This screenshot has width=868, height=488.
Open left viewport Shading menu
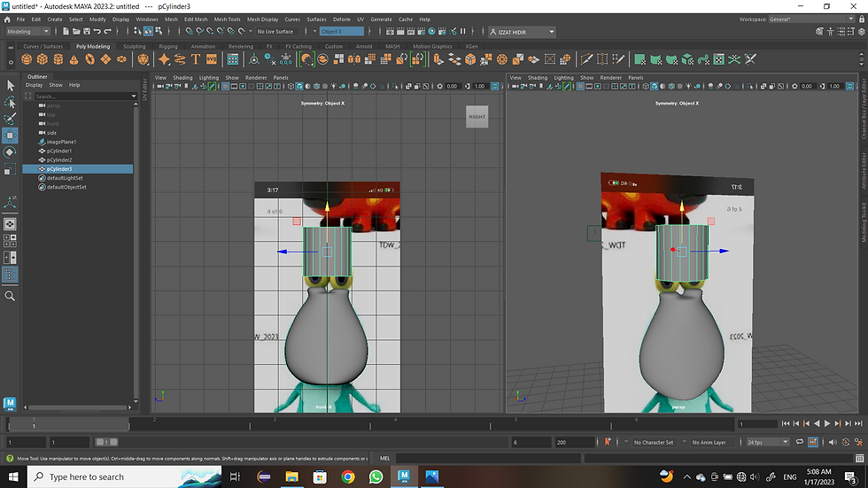[x=182, y=77]
